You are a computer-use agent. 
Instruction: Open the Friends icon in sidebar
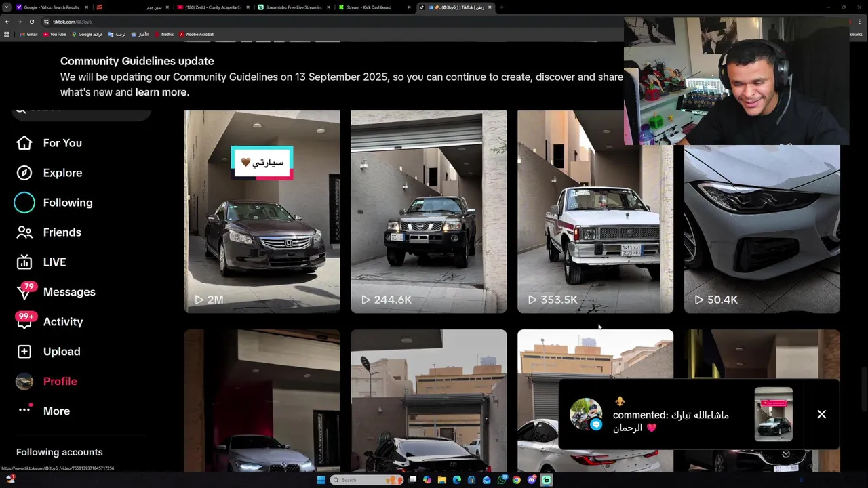pyautogui.click(x=24, y=232)
